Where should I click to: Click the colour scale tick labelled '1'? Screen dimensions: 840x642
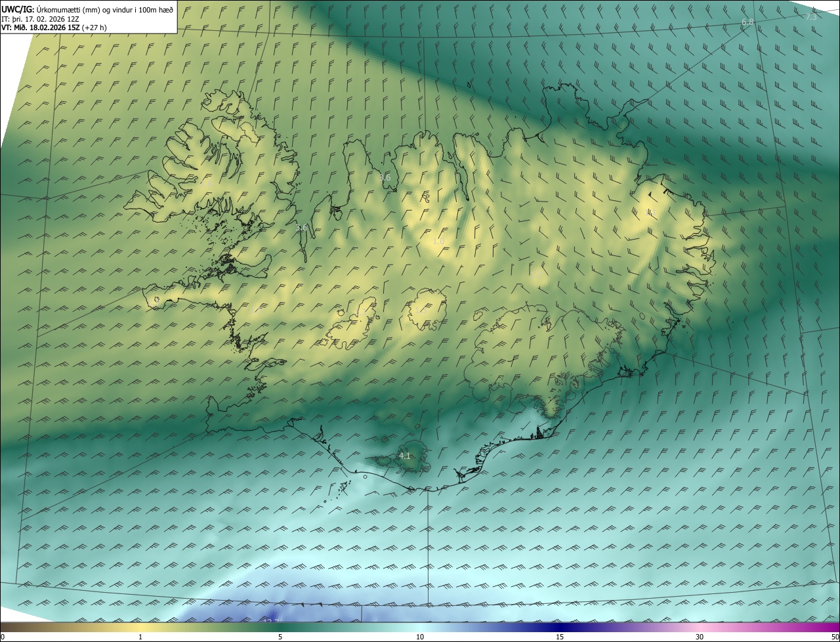coord(140,637)
